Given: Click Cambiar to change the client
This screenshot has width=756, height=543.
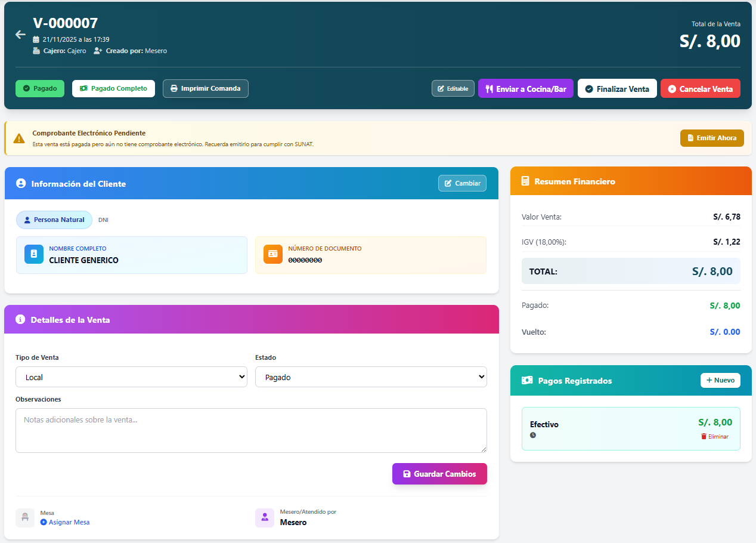Looking at the screenshot, I should 462,183.
